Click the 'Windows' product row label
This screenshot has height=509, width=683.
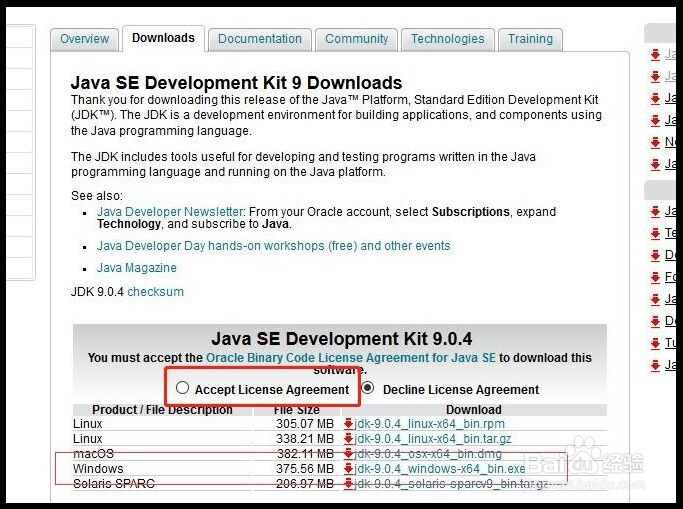(98, 469)
